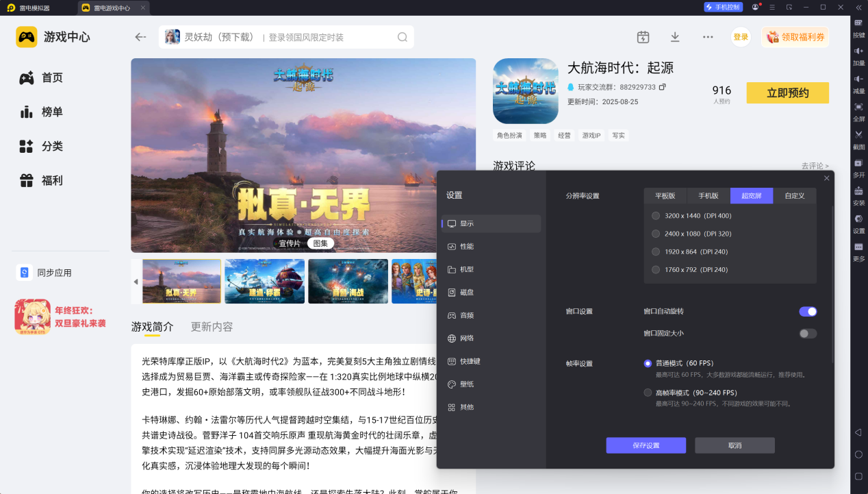Click left arrow of thumbnail gallery
Viewport: 868px width, 494px height.
tap(136, 282)
